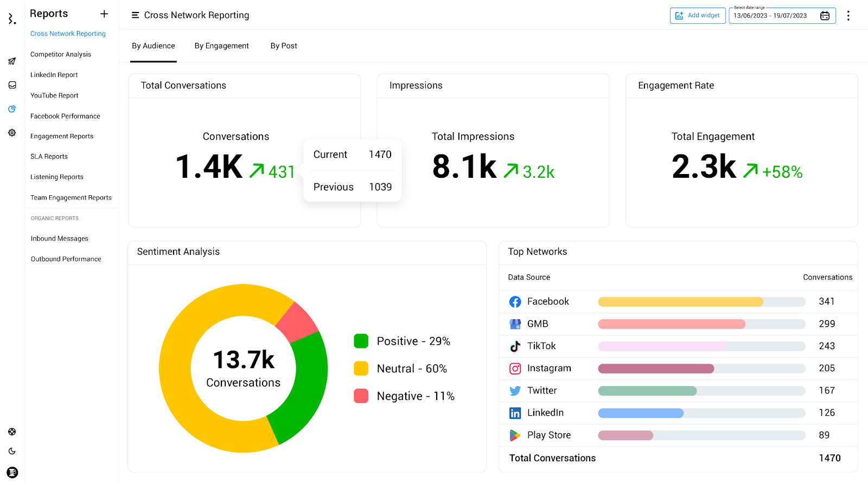Open the three-dot more options menu
Screen dimensions: 868x483
(x=848, y=16)
